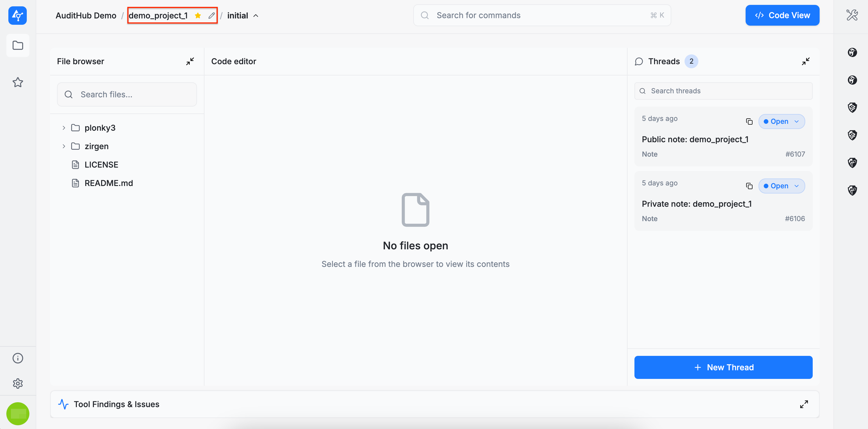Edit project name with pencil icon
Screen dimensions: 868x429
211,16
